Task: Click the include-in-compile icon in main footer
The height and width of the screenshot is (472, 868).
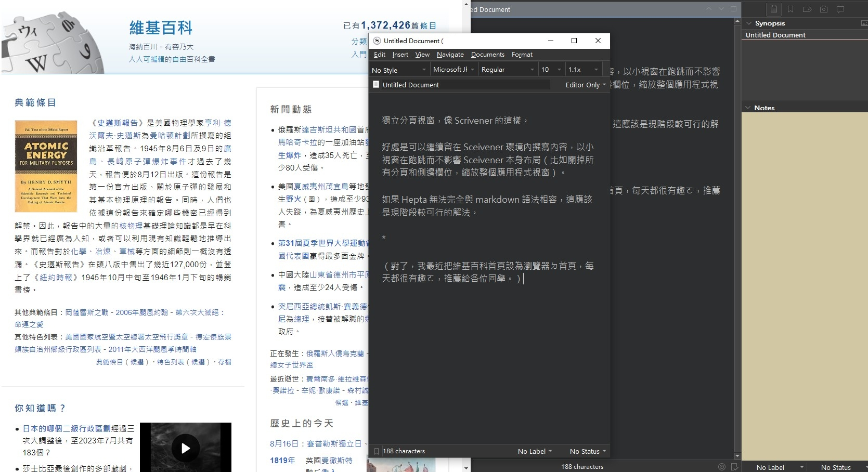Action: coord(734,467)
